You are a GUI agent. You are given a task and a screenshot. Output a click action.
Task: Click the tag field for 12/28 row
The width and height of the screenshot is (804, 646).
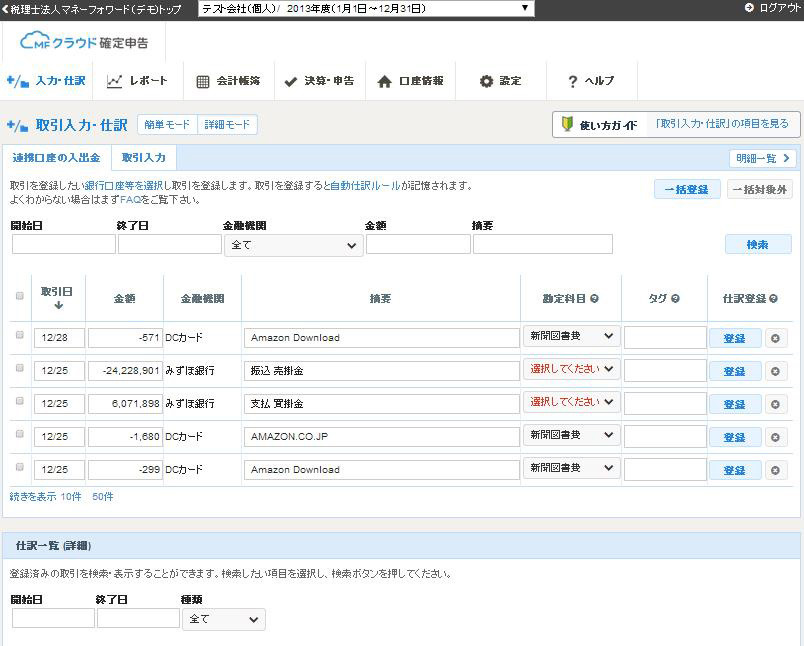tap(666, 338)
